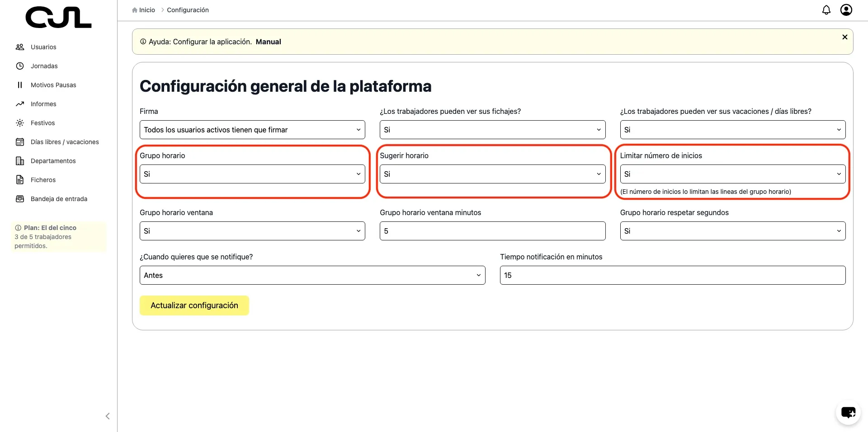The width and height of the screenshot is (868, 432).
Task: Click the home icon in breadcrumb
Action: [x=135, y=10]
